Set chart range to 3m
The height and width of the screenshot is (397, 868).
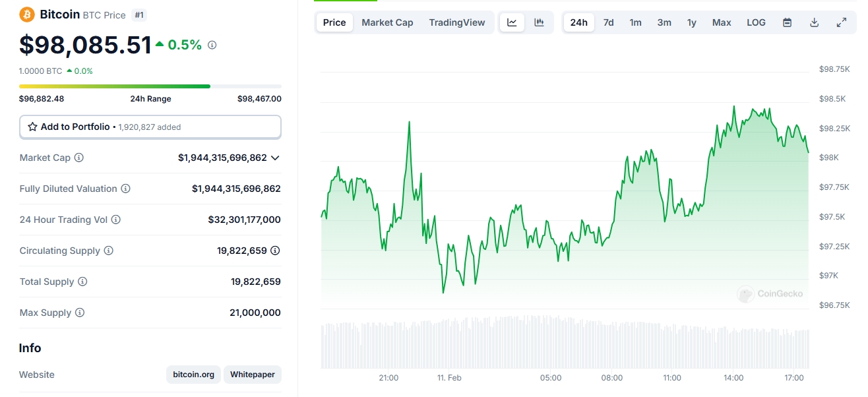point(664,22)
